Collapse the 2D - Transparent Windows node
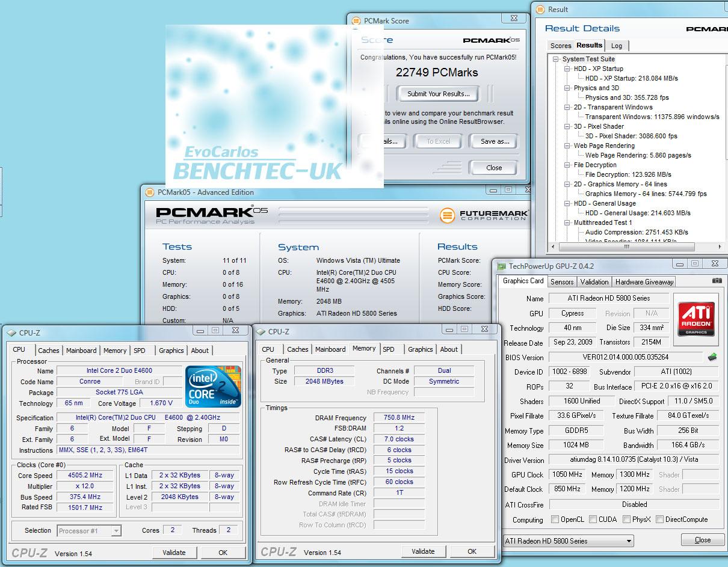 tap(567, 107)
